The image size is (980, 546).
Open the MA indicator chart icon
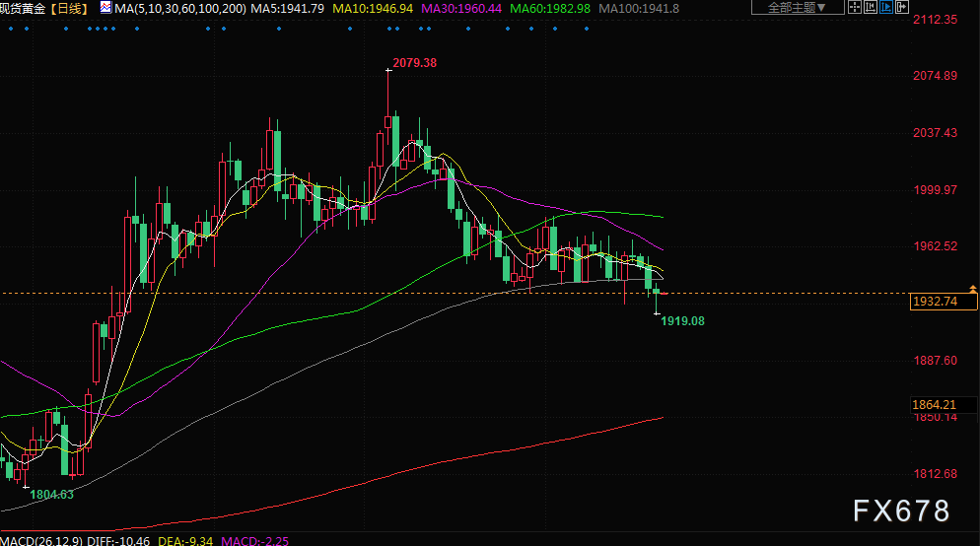pos(105,8)
